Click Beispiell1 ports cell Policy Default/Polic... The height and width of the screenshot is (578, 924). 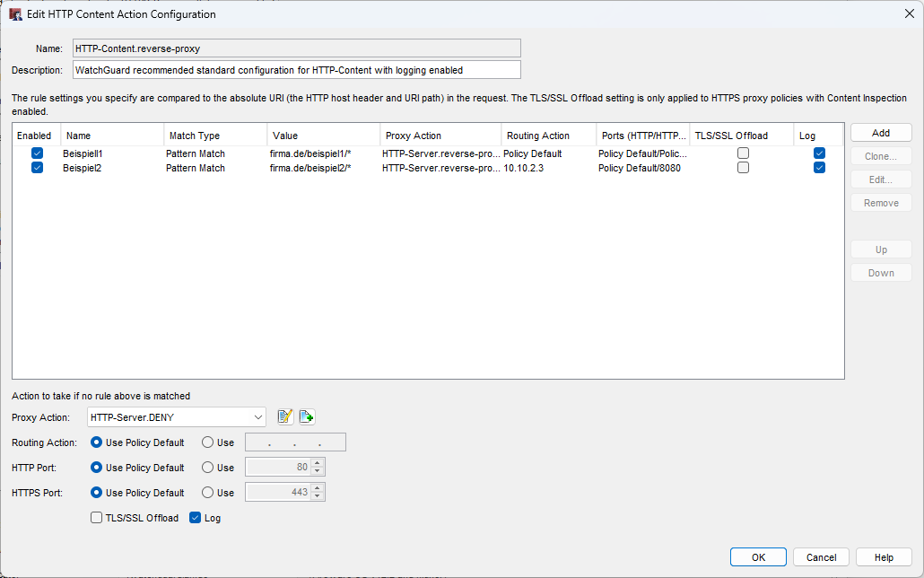point(643,153)
